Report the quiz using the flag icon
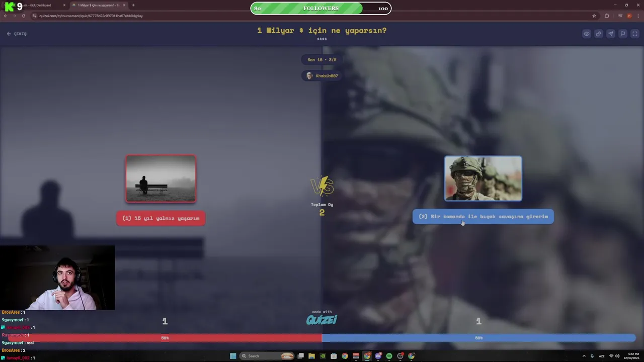 pos(623,34)
